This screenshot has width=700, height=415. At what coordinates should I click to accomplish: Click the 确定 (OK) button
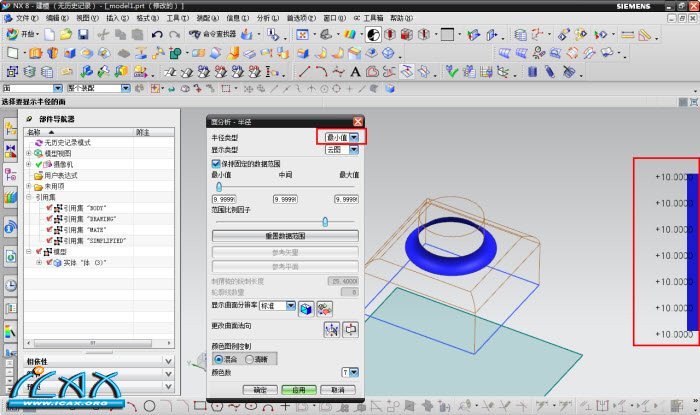[260, 389]
